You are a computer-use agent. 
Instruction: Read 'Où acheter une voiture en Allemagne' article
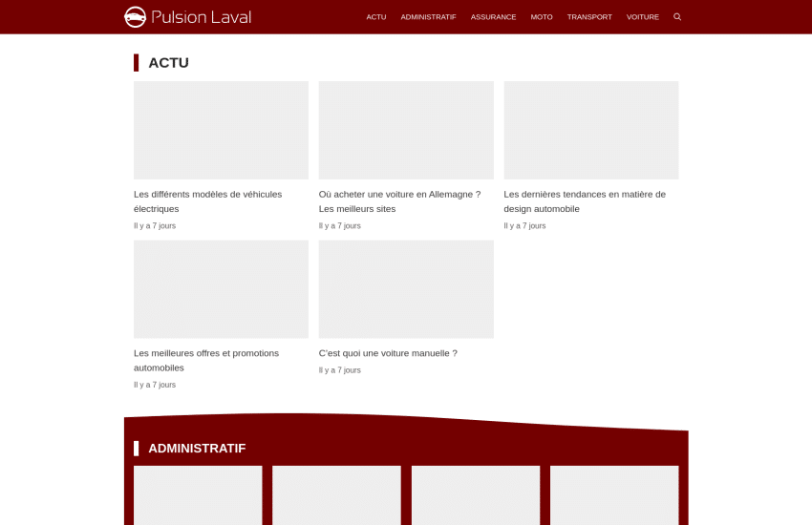point(399,201)
